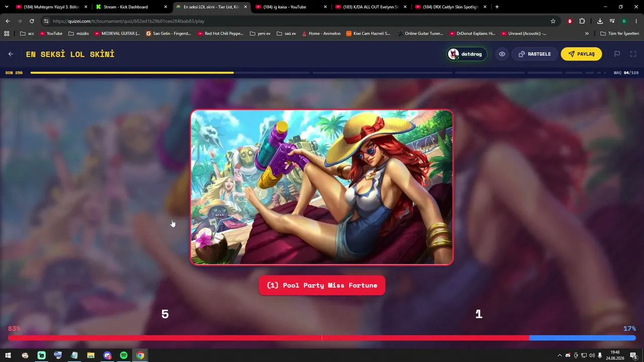The height and width of the screenshot is (362, 644).
Task: Click the yellow tournament progress bar
Action: tap(132, 73)
